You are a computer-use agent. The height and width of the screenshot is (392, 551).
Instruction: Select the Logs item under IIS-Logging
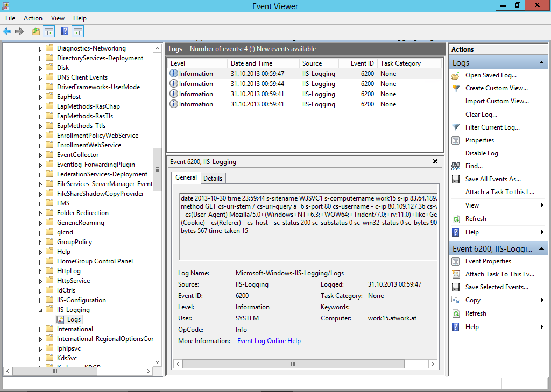pos(74,319)
